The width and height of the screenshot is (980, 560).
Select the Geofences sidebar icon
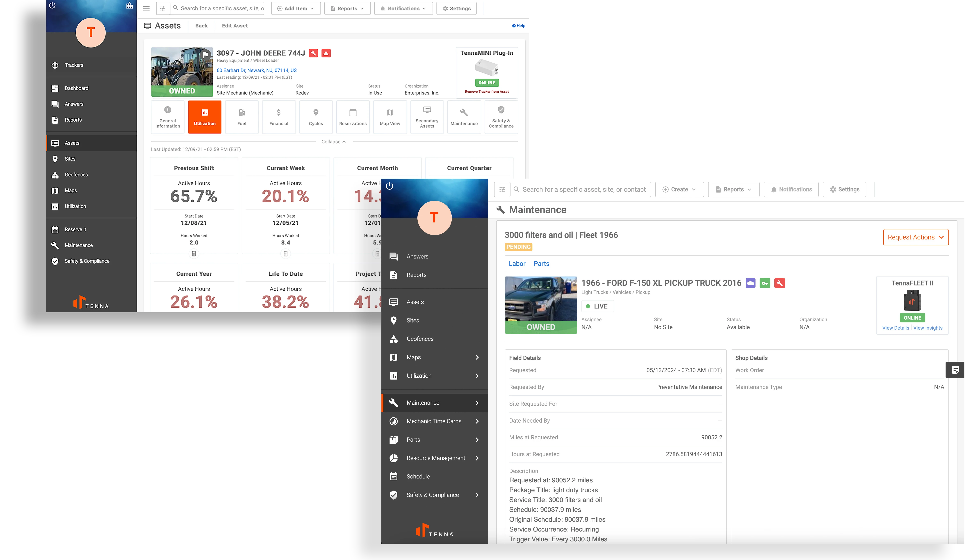coord(55,175)
